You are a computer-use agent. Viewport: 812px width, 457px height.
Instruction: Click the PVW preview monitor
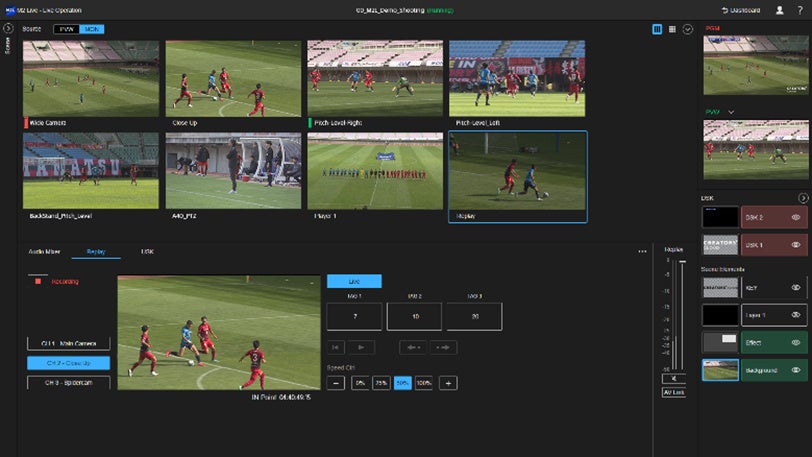pos(756,150)
